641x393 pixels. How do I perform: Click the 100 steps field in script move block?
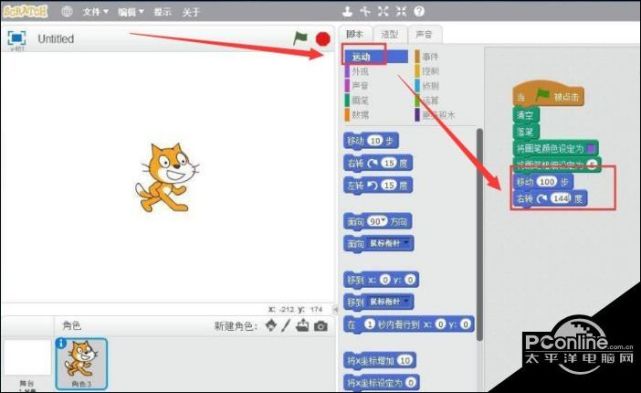[547, 182]
